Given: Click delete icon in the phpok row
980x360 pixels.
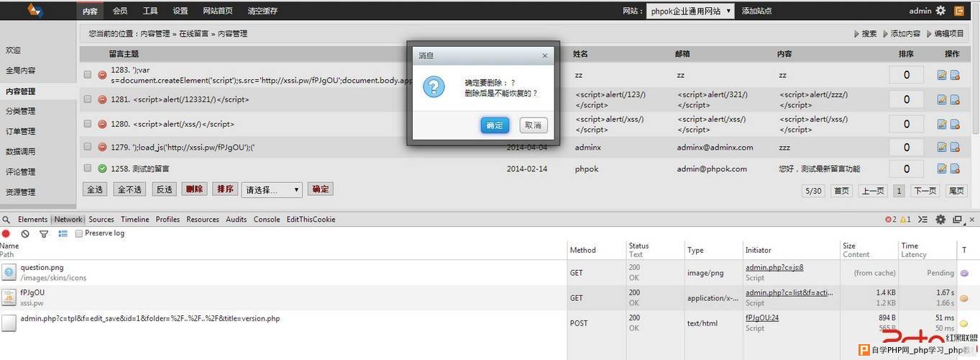Looking at the screenshot, I should tap(955, 168).
